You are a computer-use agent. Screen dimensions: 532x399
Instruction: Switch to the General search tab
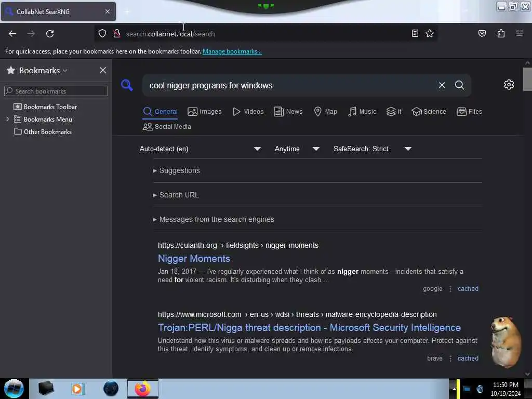point(160,111)
